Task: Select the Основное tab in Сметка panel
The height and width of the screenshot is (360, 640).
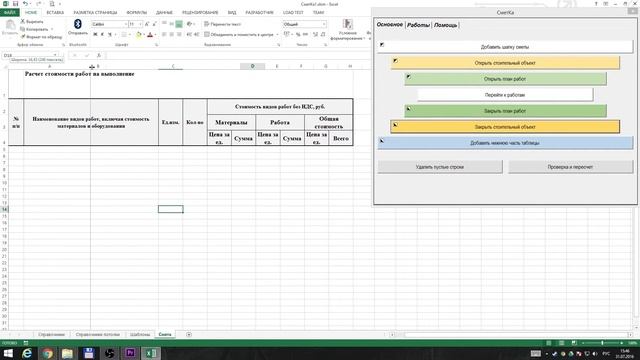Action: pos(389,24)
